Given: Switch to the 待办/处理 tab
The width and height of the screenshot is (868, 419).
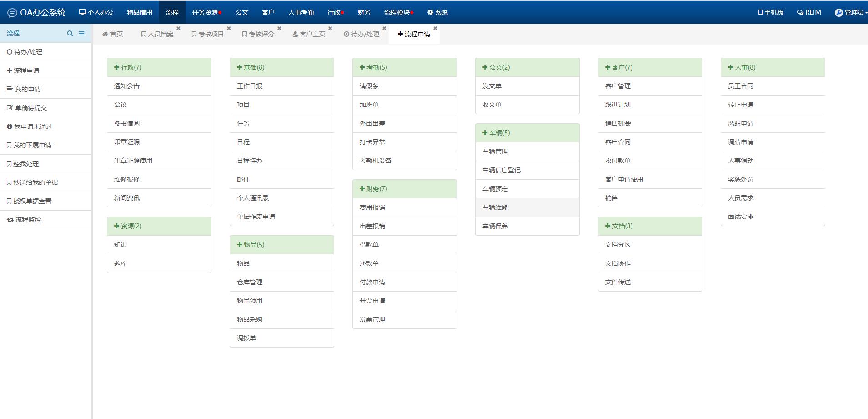Looking at the screenshot, I should [x=361, y=34].
